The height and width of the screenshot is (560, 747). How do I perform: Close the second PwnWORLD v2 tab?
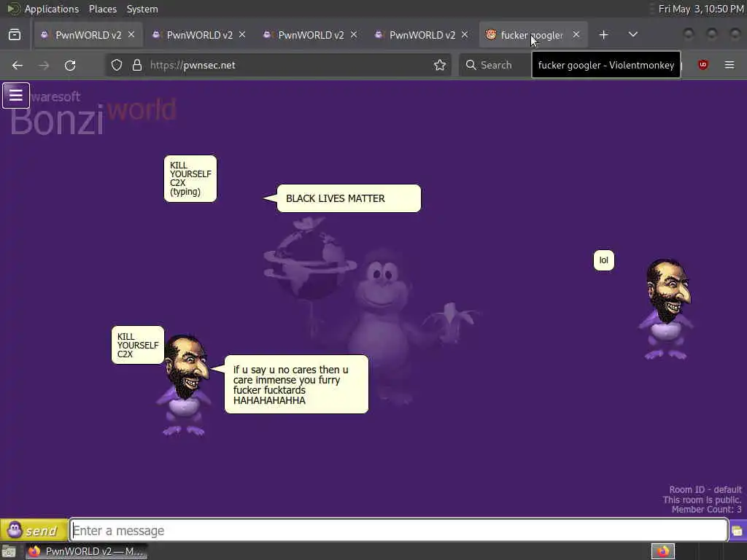coord(242,35)
